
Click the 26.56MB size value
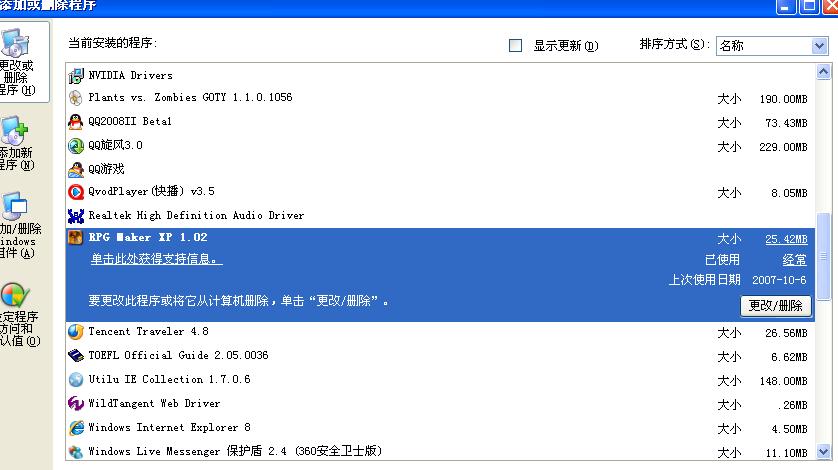(x=786, y=333)
